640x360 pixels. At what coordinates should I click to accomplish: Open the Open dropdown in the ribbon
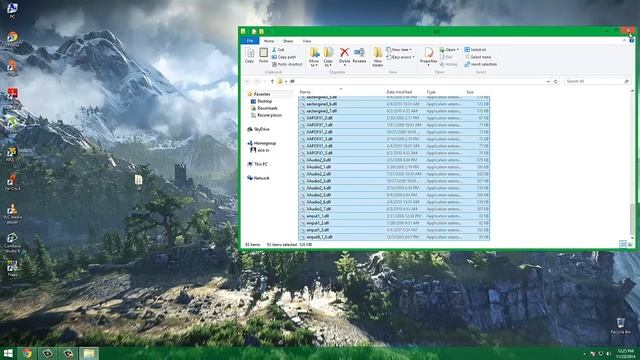click(449, 49)
